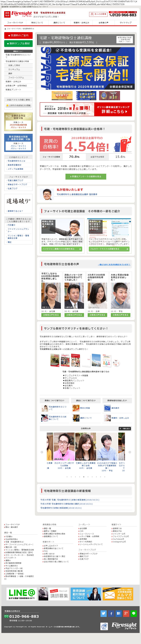Click the 一覧を見る button beside 合格者の声

125,428
